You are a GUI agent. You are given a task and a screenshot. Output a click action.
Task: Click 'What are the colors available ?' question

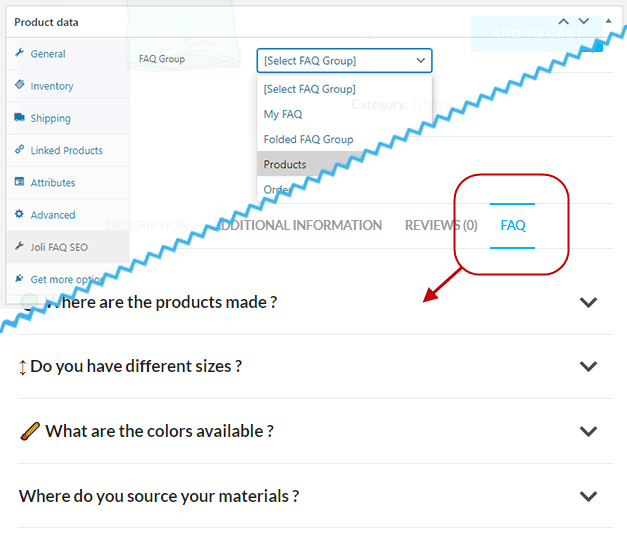[160, 431]
